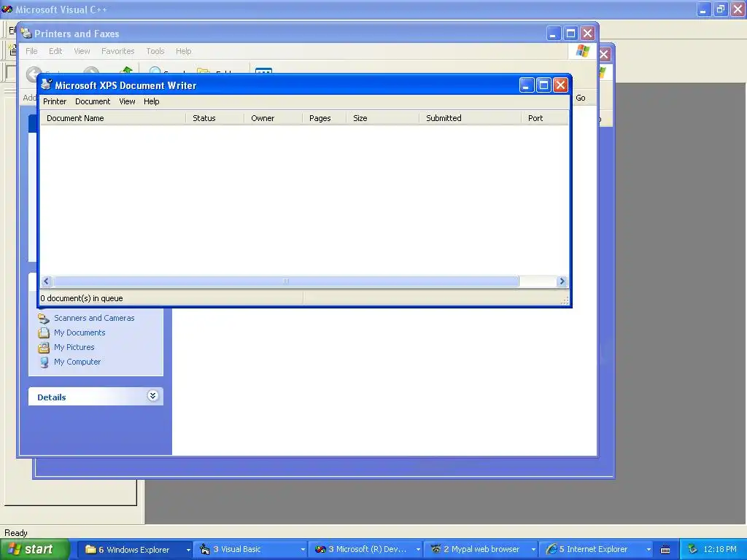The height and width of the screenshot is (560, 747).
Task: Click the clock showing 12:18 PM
Action: click(x=720, y=550)
